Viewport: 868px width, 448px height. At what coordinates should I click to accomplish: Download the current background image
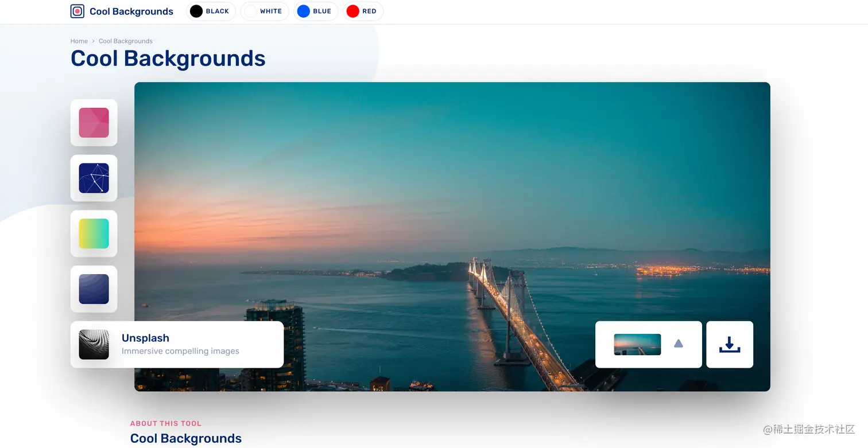point(730,344)
